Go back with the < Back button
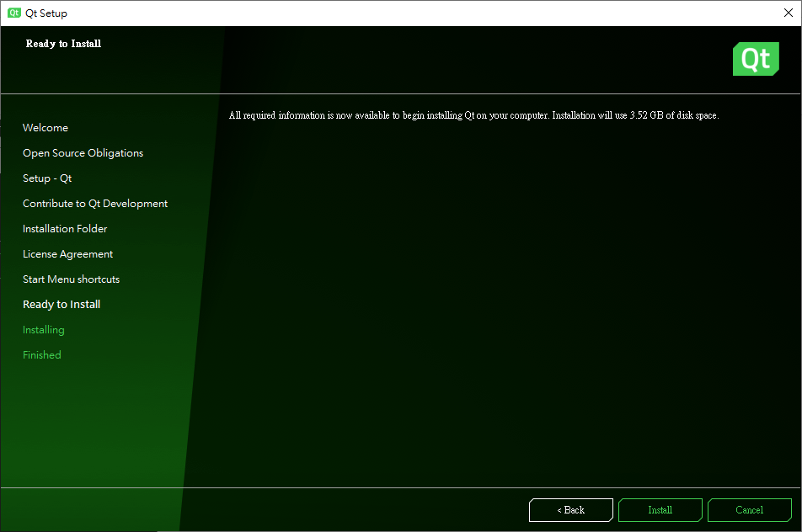This screenshot has width=802, height=532. coord(571,510)
